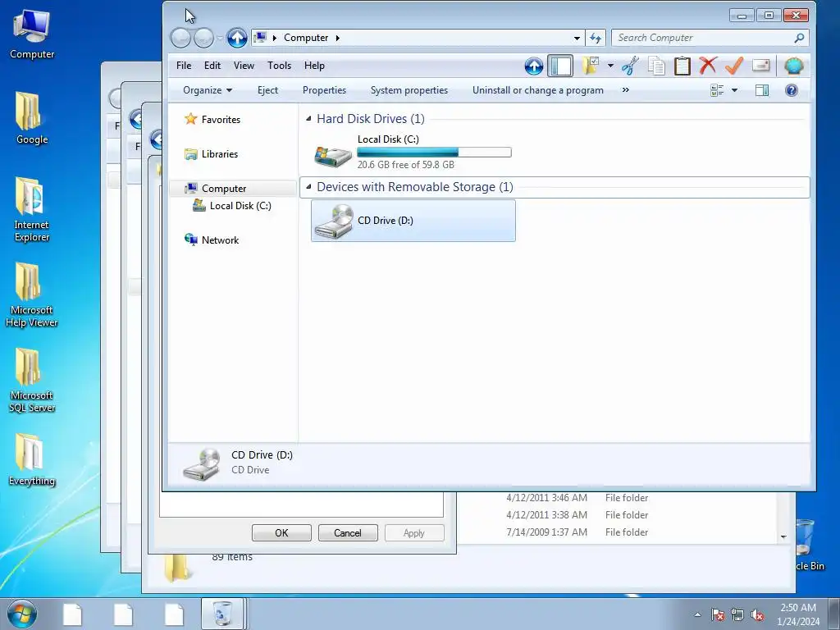The width and height of the screenshot is (840, 630).
Task: Toggle the preview pane button
Action: pyautogui.click(x=762, y=90)
